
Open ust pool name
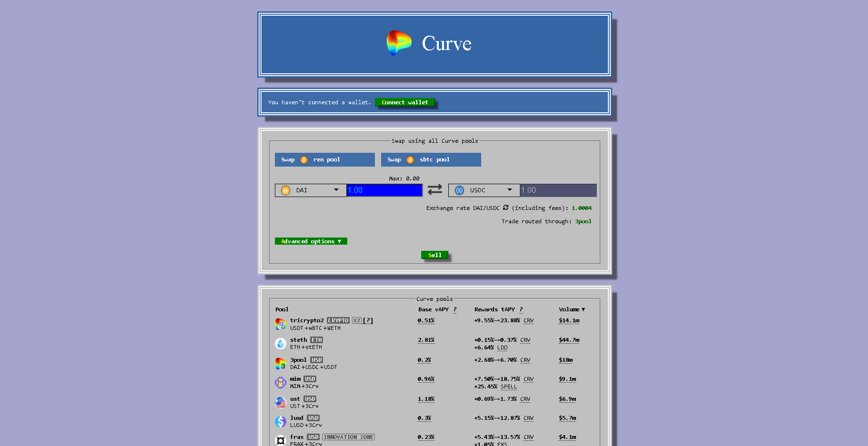click(x=295, y=399)
